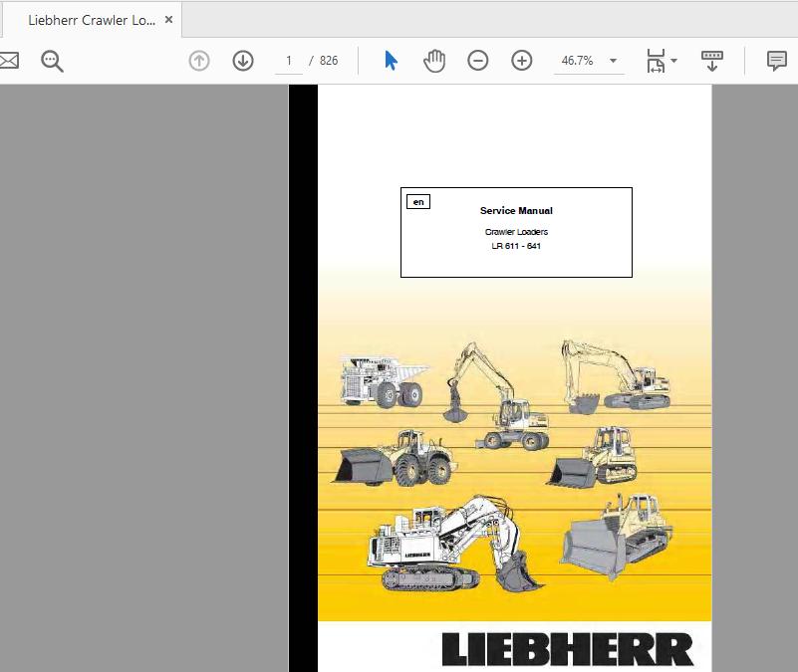Click the 'en' language box
This screenshot has height=672, width=798.
point(418,202)
